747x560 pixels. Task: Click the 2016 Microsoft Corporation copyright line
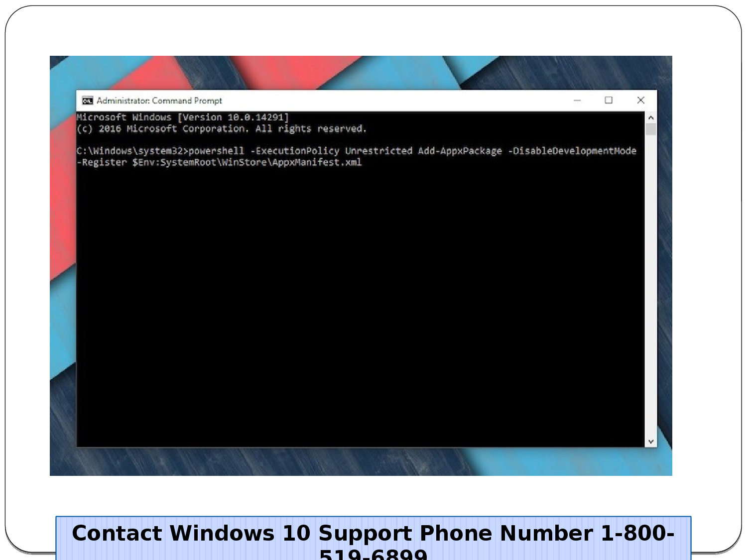click(222, 128)
